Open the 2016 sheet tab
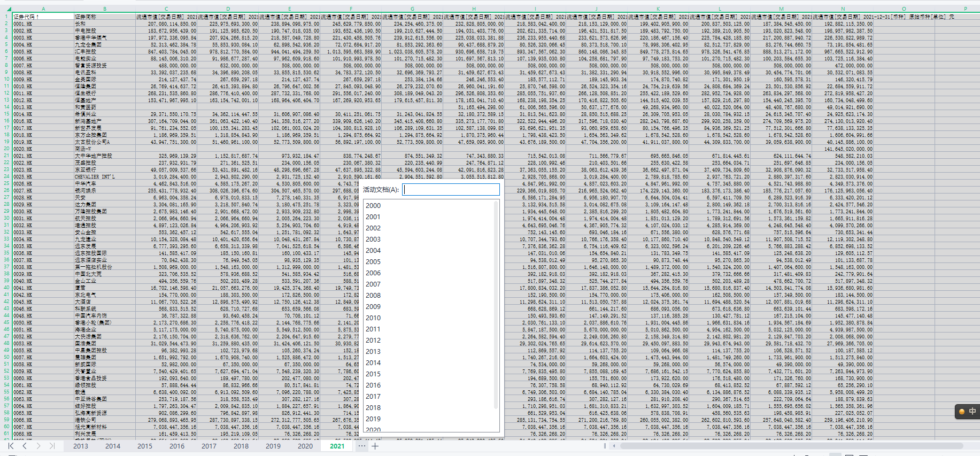 click(177, 446)
